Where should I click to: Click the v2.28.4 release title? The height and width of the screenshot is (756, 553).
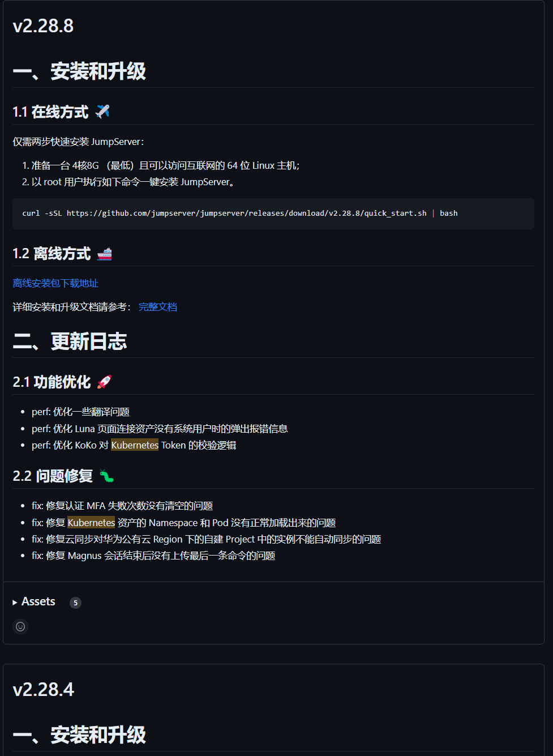coord(43,690)
